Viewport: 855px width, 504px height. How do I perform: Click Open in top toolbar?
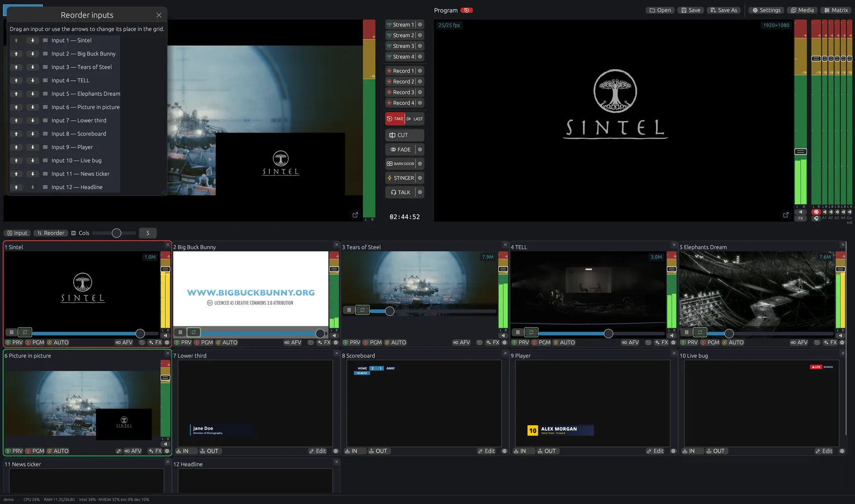coord(660,10)
